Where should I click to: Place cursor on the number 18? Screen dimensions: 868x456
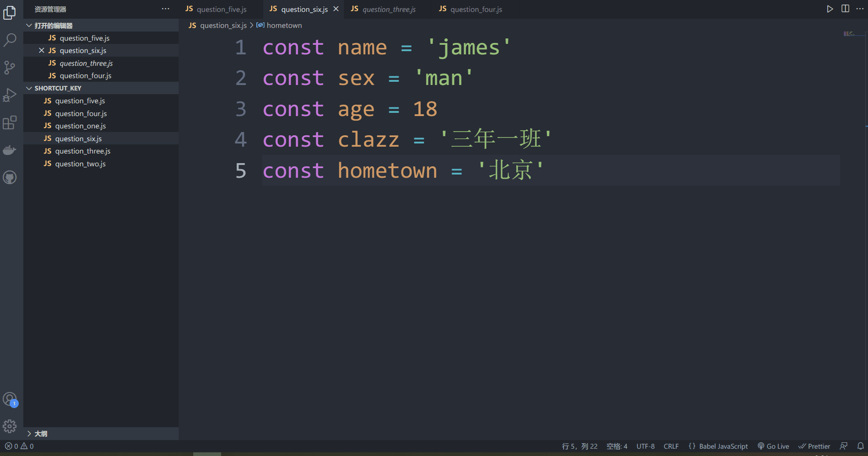click(x=425, y=109)
